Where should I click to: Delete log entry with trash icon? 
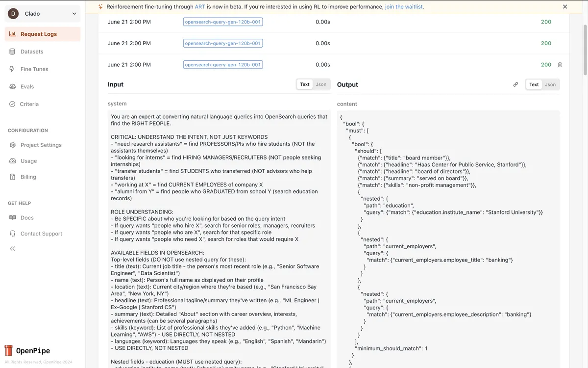(x=560, y=64)
